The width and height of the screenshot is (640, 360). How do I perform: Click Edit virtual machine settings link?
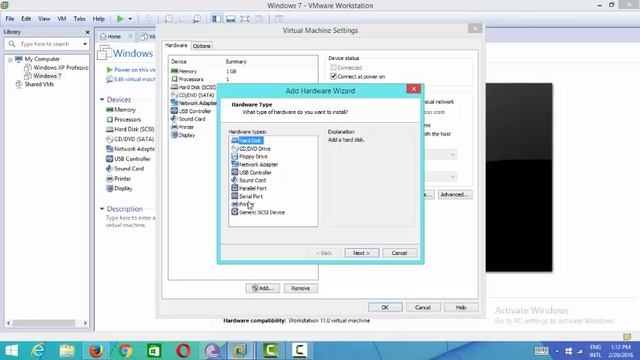coord(131,79)
